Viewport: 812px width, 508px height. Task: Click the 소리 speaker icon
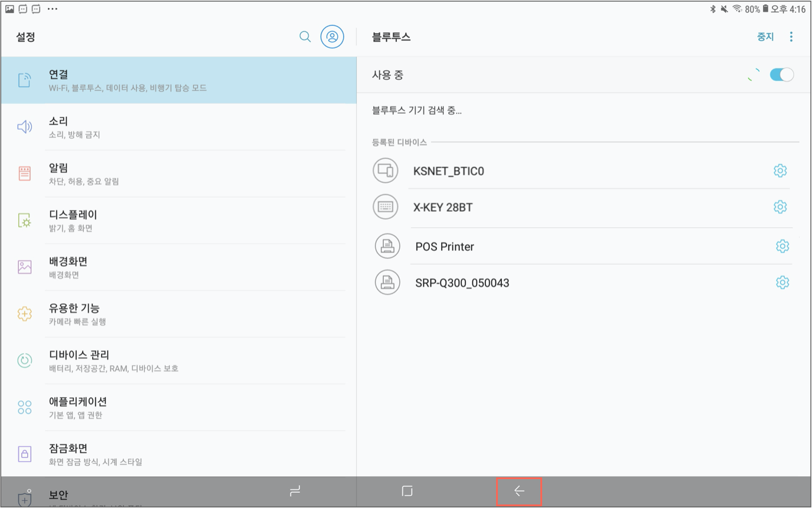click(24, 127)
